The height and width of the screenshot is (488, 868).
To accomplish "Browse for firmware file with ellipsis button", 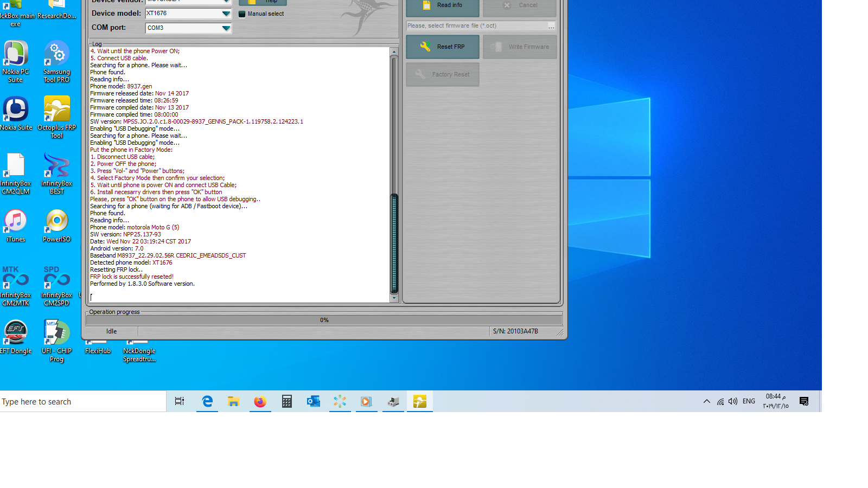I will (x=551, y=26).
